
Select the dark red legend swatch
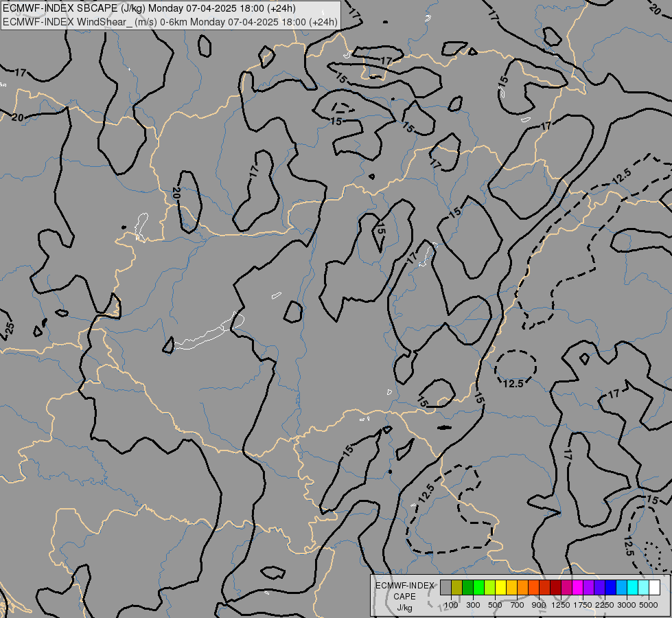click(x=555, y=587)
